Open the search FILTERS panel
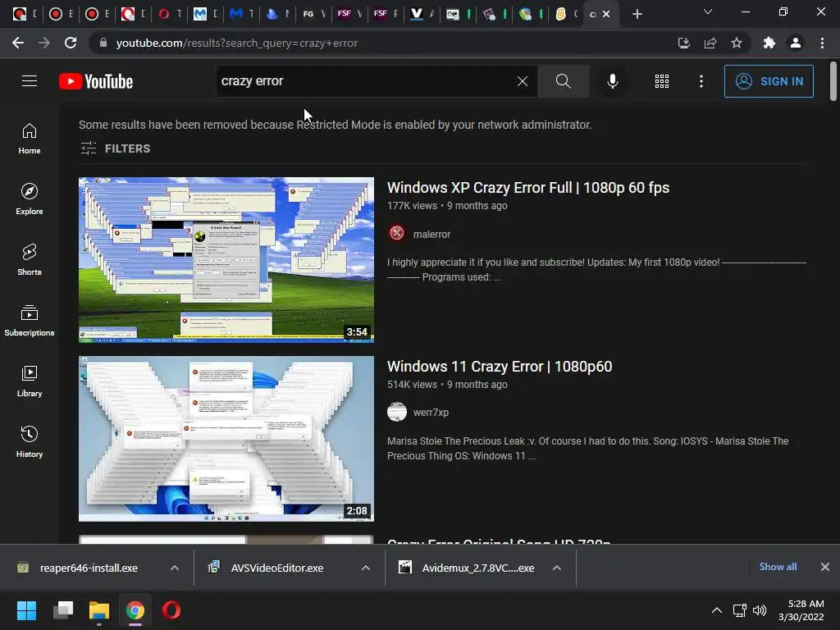 (x=115, y=148)
